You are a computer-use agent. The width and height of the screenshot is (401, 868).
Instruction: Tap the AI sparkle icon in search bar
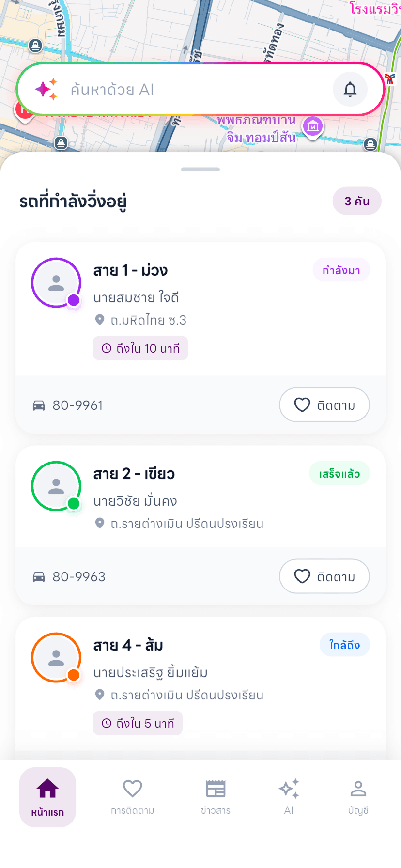(46, 89)
